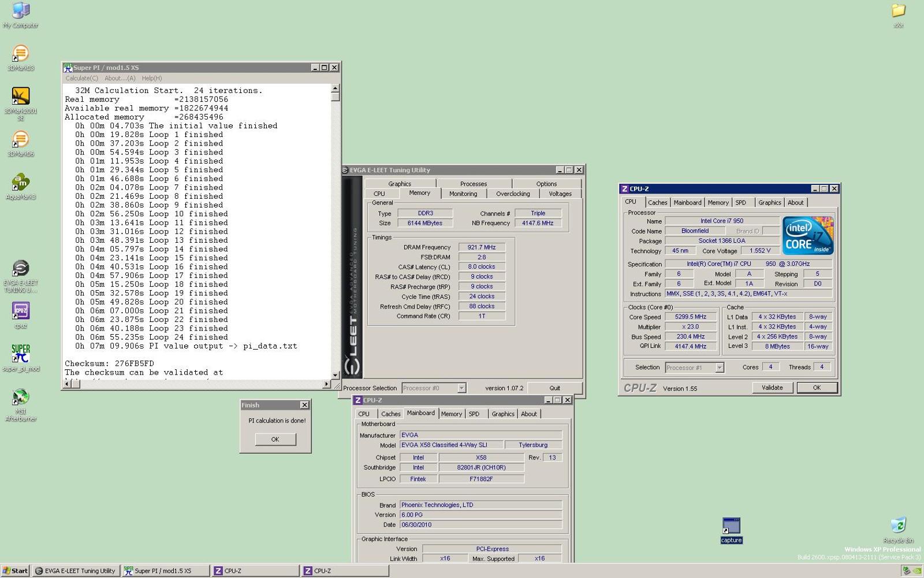Open super_pi_mod desktop icon
This screenshot has width=924, height=578.
click(21, 358)
